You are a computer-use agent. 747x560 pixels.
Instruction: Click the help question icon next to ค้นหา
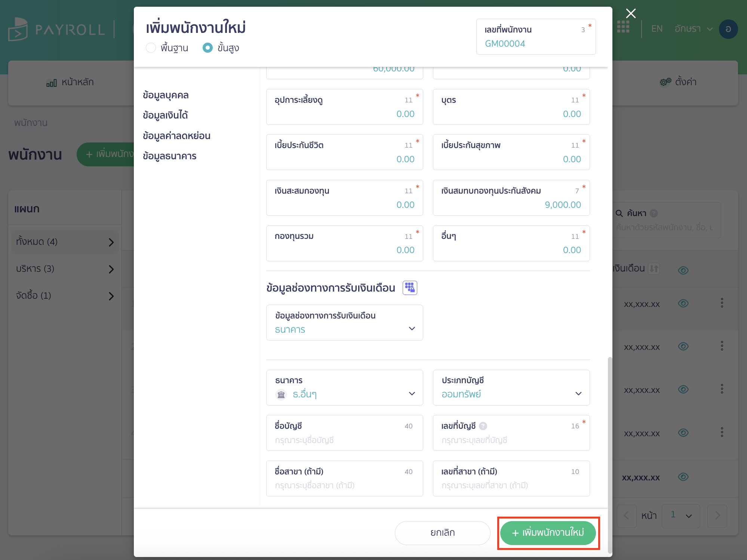tap(654, 213)
